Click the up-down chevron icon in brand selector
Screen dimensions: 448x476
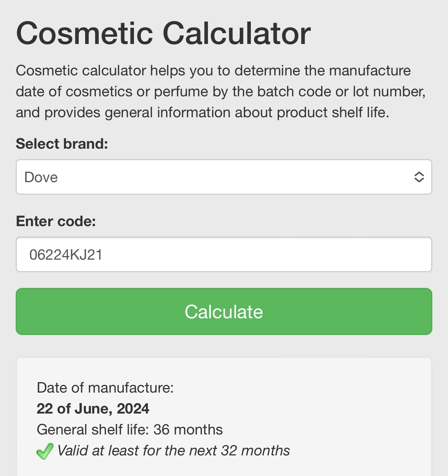coord(419,177)
